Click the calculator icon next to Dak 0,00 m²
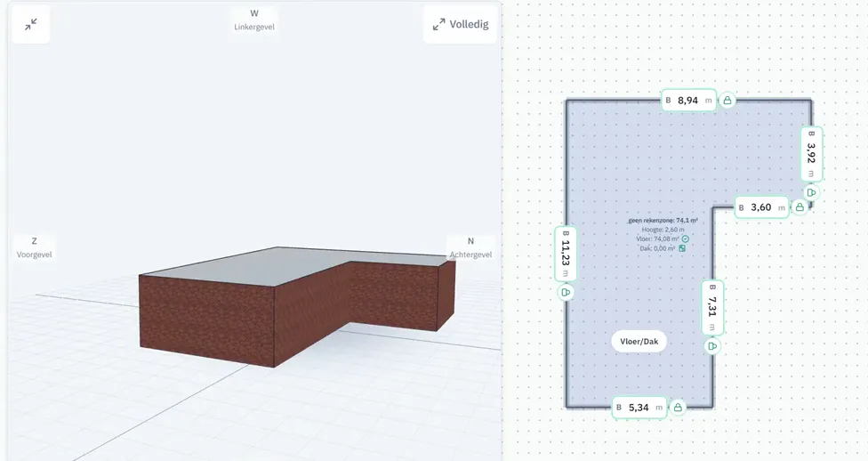Viewport: 868px width, 461px height. [682, 248]
